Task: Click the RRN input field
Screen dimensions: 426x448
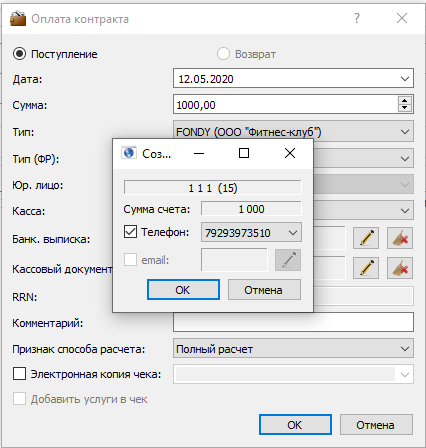Action: 363,296
